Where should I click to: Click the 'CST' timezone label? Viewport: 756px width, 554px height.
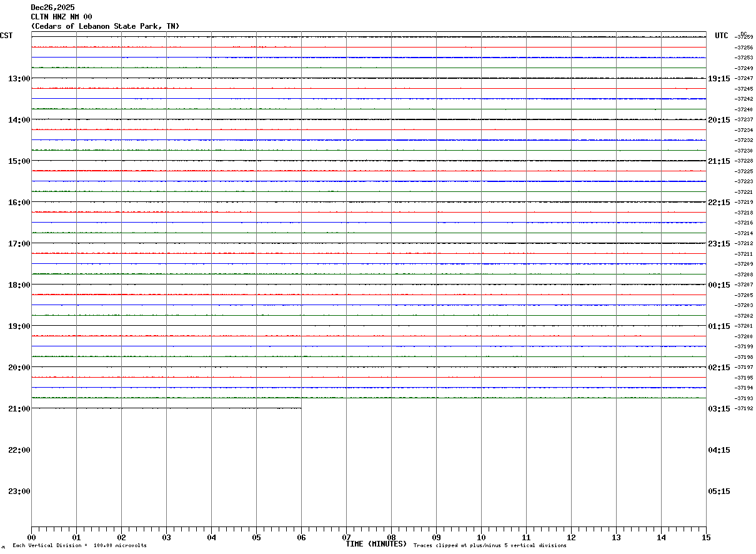pyautogui.click(x=6, y=36)
